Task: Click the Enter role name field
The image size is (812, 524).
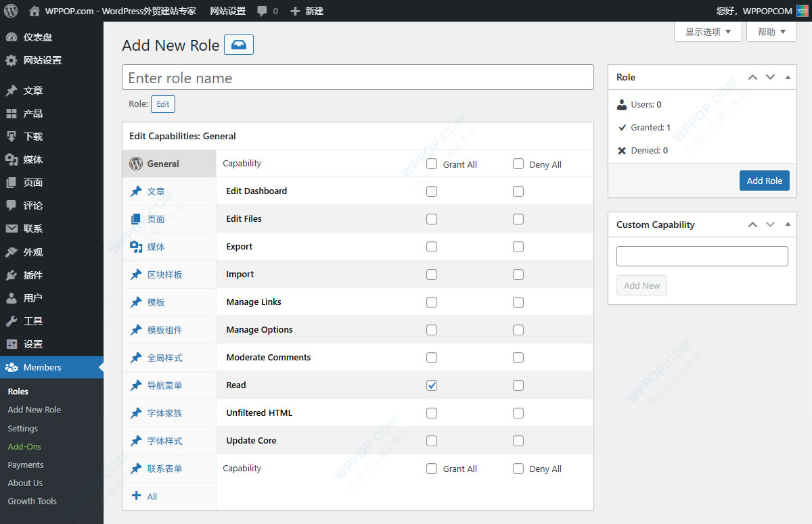Action: pos(357,78)
